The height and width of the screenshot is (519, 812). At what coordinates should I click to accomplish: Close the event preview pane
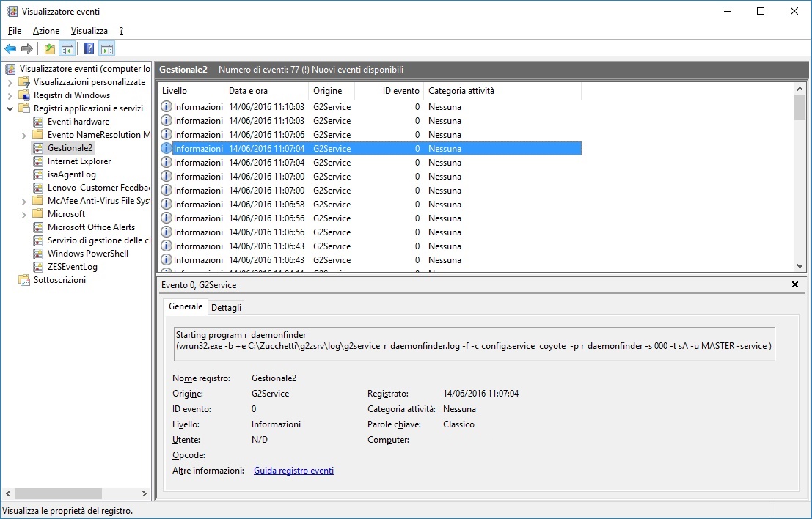(795, 284)
